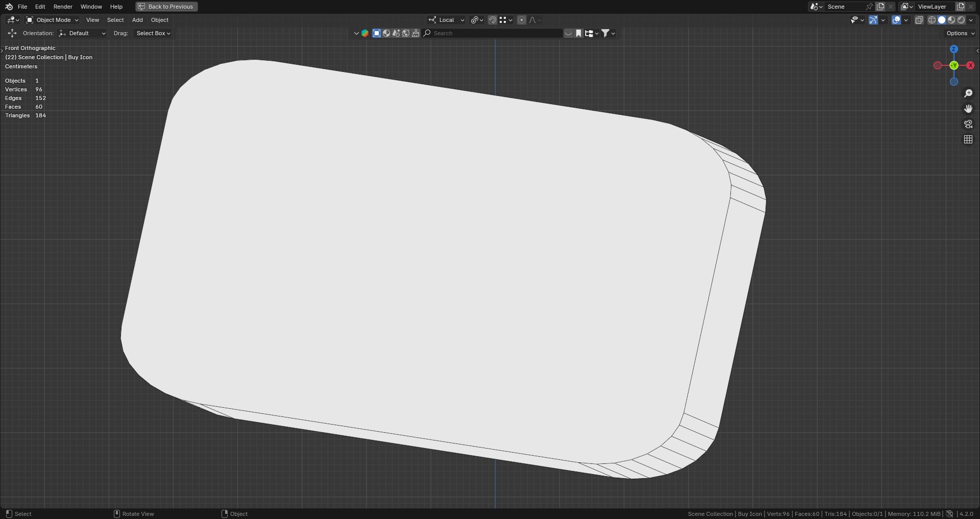
Task: Open the asset library cube icon
Action: 365,33
